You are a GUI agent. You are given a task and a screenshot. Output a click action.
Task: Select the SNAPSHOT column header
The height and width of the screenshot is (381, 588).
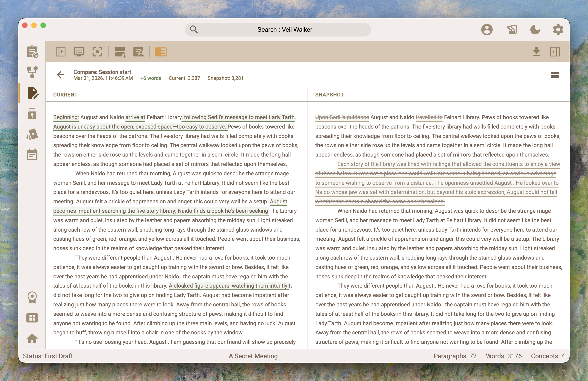coord(329,95)
